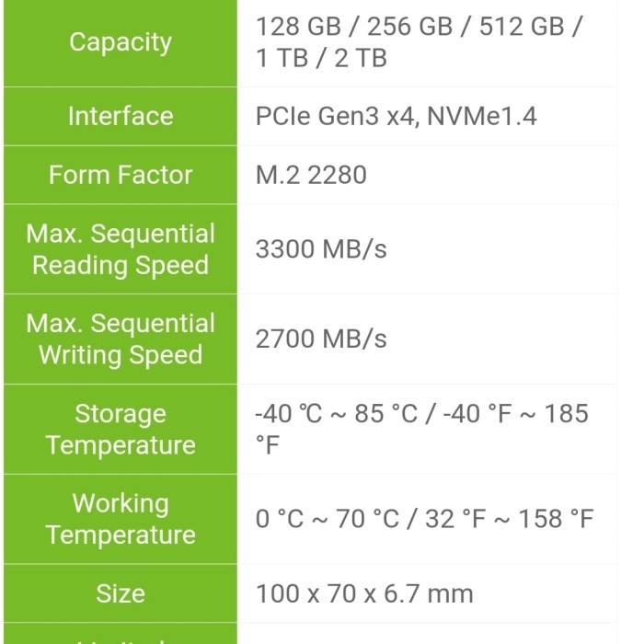The height and width of the screenshot is (644, 644).
Task: Click the Storage Temperature label cell
Action: click(x=121, y=430)
